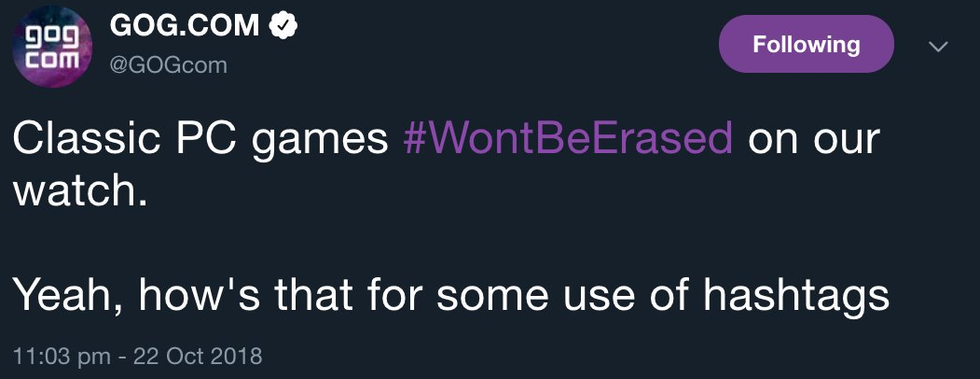Screen dimensions: 980x379
Task: Click the words "Classic PC games"
Action: point(200,139)
